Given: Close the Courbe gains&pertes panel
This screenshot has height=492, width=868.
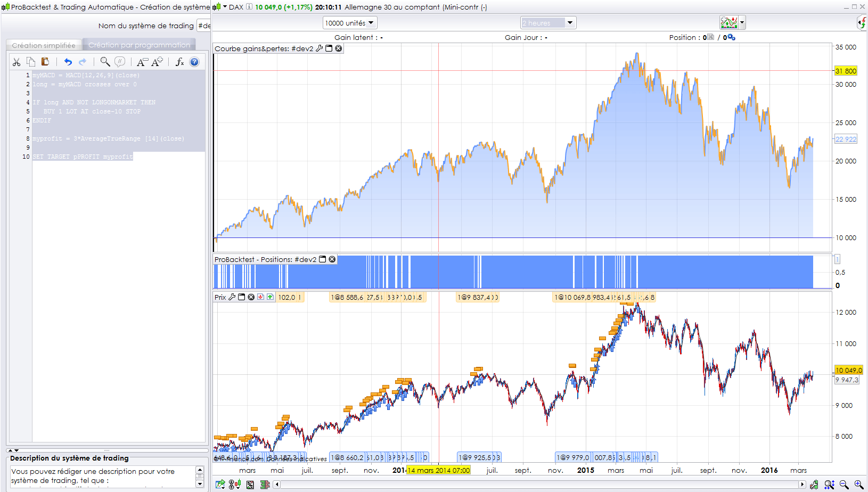Looking at the screenshot, I should coord(338,48).
